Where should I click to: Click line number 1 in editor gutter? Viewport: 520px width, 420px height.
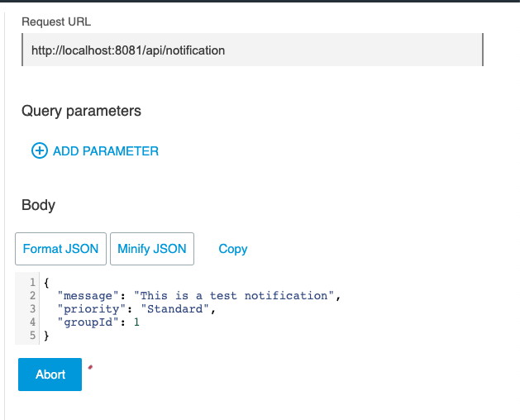(32, 283)
